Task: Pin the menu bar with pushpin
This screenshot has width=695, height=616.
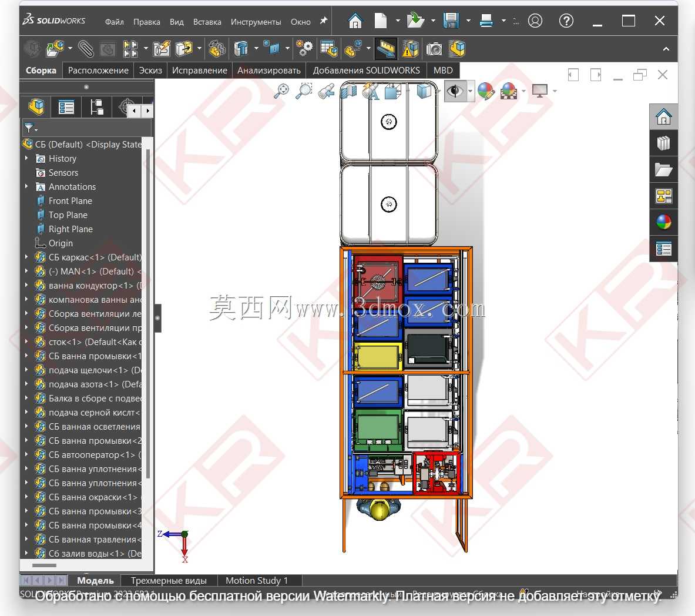Action: tap(324, 21)
